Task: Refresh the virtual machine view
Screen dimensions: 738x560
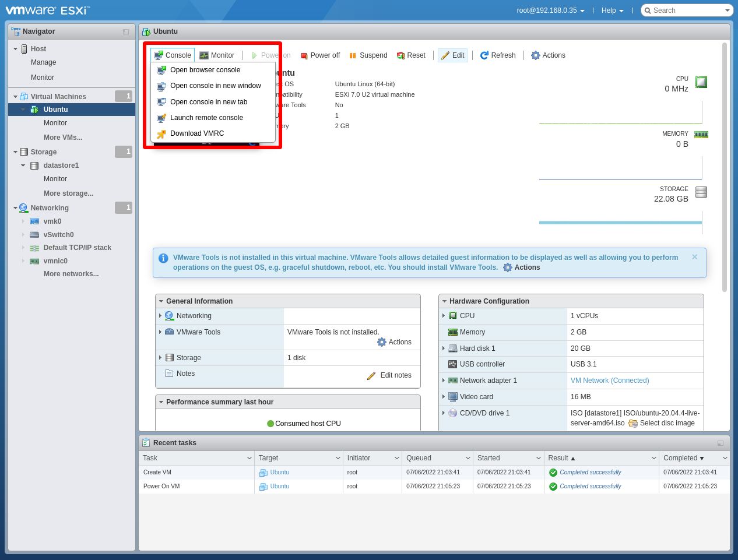Action: (x=497, y=55)
